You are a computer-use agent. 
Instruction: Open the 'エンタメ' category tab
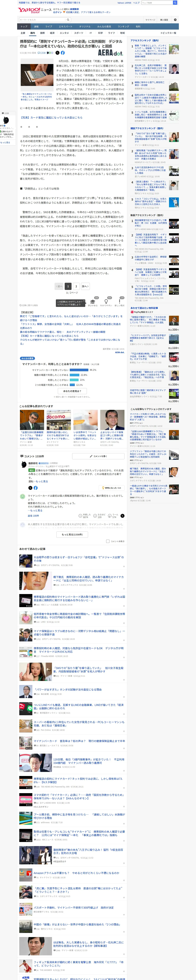point(64,33)
